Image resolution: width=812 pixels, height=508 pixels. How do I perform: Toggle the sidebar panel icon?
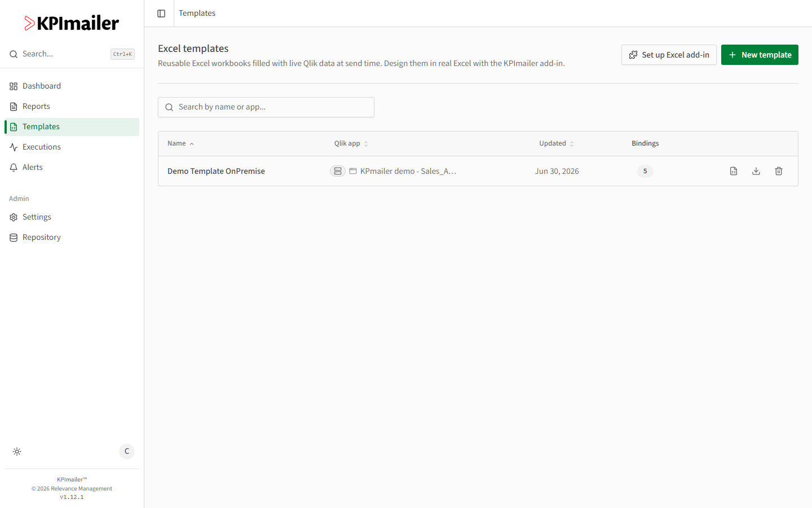click(x=161, y=14)
